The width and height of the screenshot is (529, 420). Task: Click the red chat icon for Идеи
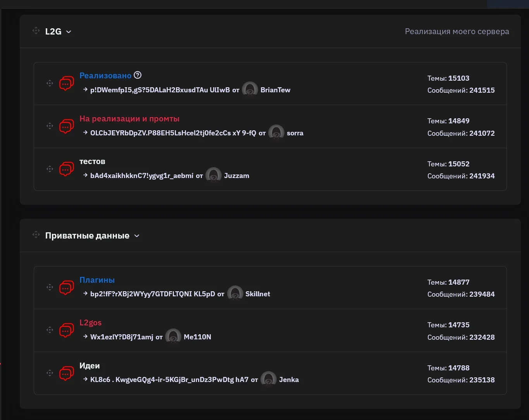pos(66,373)
